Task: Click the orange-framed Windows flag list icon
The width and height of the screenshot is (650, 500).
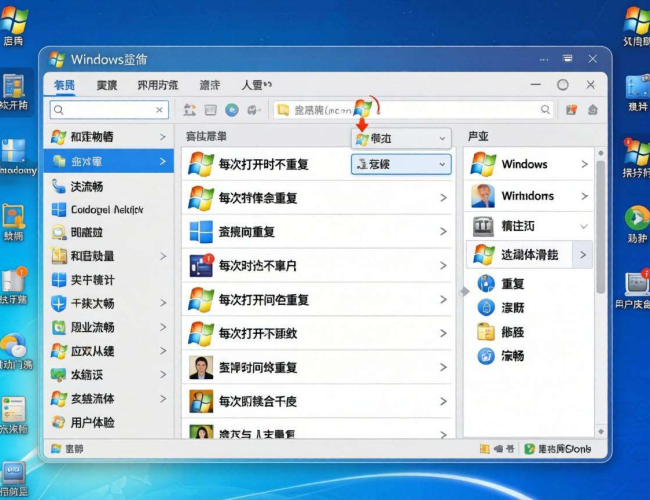Action: pyautogui.click(x=201, y=401)
